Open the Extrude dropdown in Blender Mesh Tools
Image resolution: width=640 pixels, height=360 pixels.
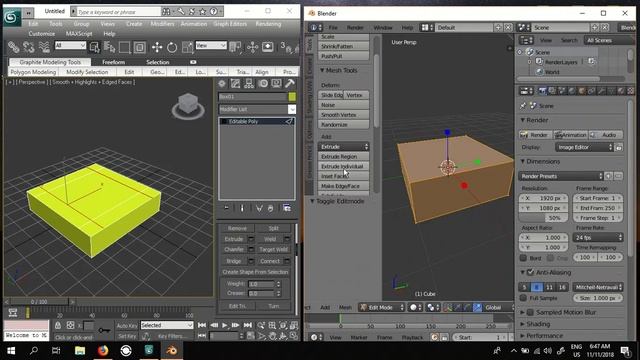(344, 147)
